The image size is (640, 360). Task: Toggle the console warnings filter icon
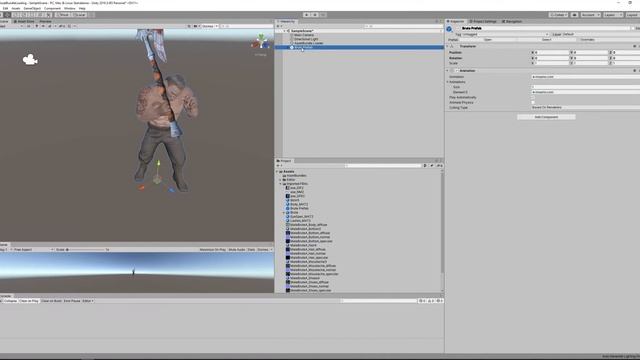tap(430, 301)
